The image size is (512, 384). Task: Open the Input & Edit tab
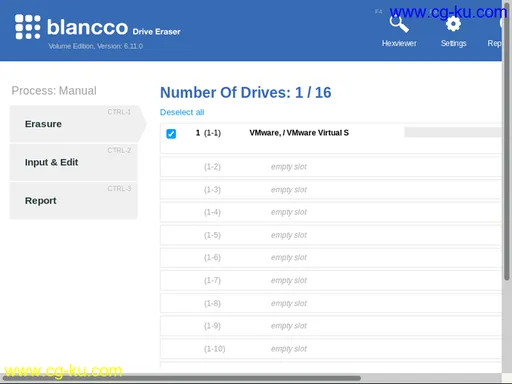pos(74,162)
